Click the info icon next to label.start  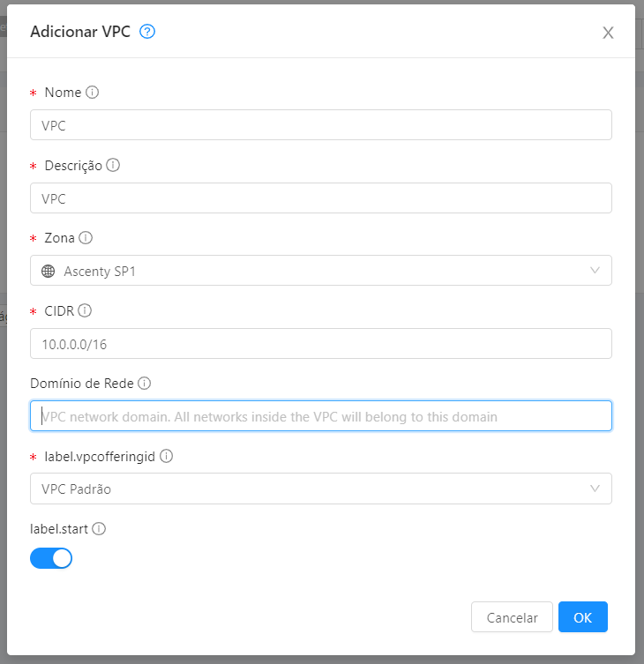coord(99,528)
